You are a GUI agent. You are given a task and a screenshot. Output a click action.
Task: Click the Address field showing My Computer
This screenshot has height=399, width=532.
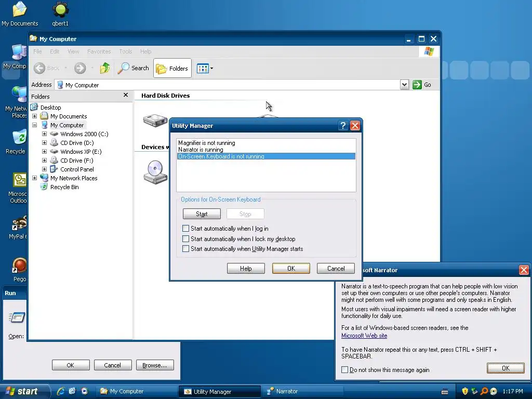(x=228, y=85)
